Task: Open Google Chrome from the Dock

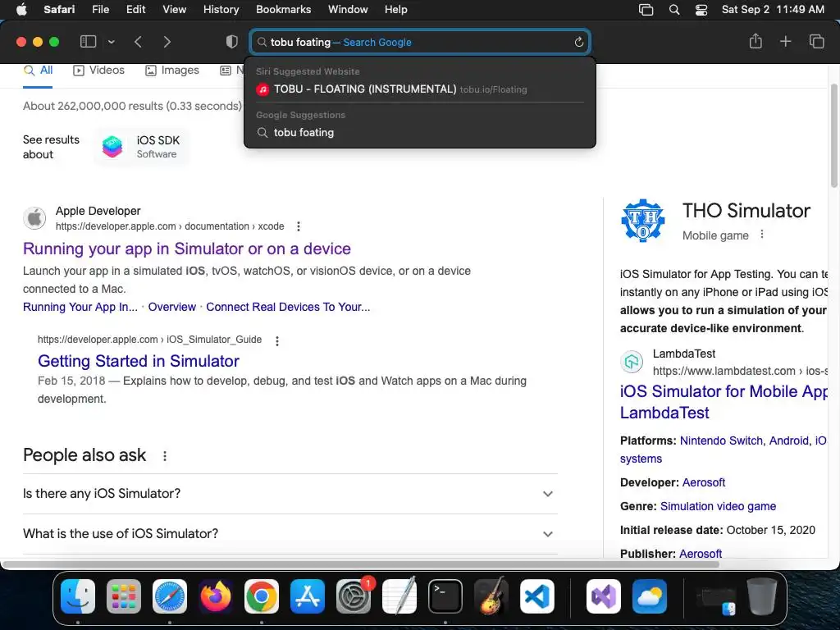Action: coord(262,596)
